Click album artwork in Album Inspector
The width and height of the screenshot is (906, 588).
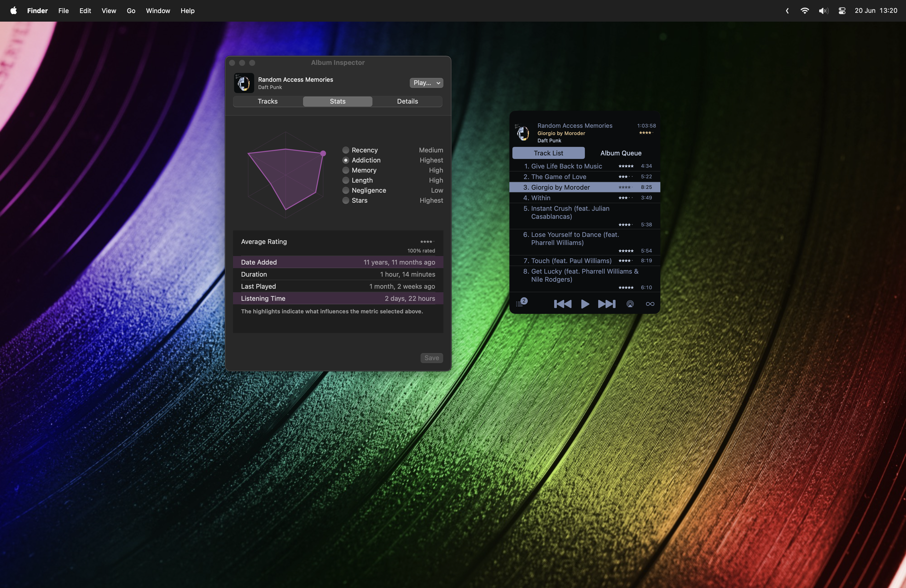point(244,82)
